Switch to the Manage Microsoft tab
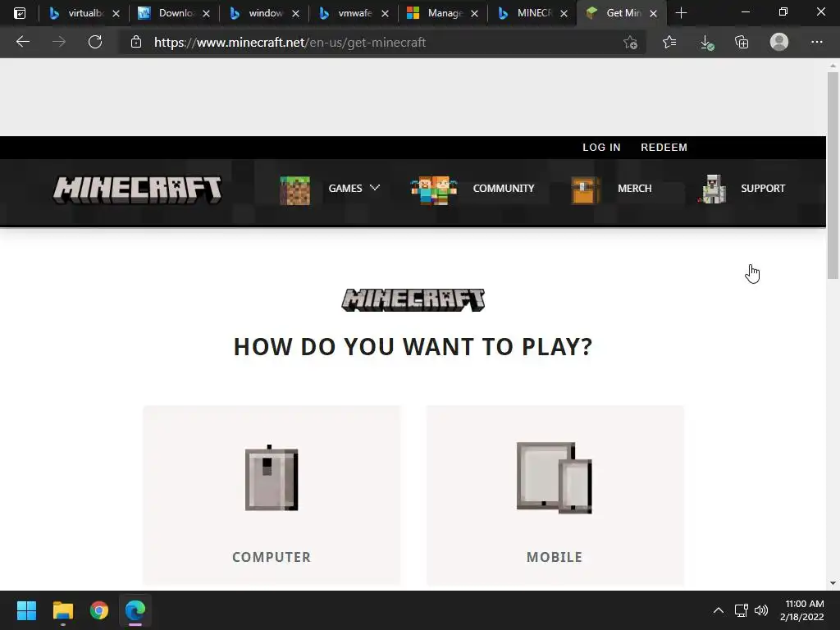 click(x=435, y=13)
